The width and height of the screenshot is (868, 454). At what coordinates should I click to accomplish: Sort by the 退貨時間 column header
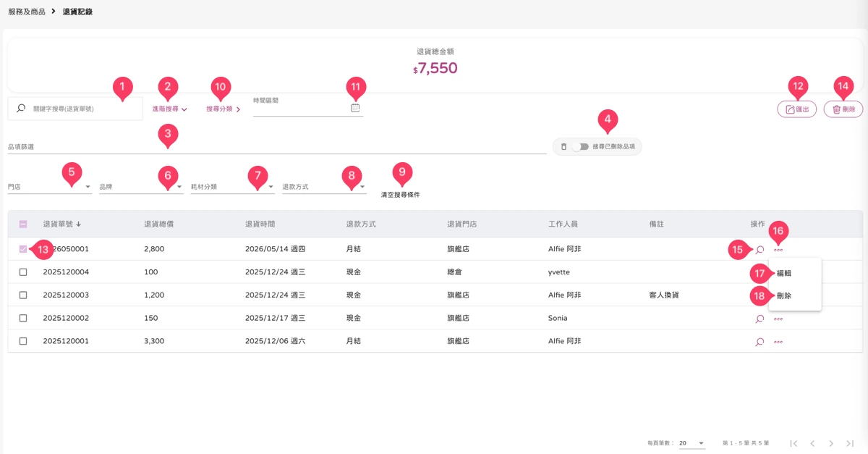[260, 224]
